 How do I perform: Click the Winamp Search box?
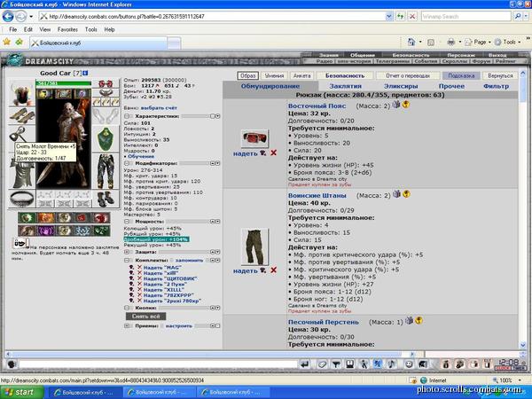point(465,16)
